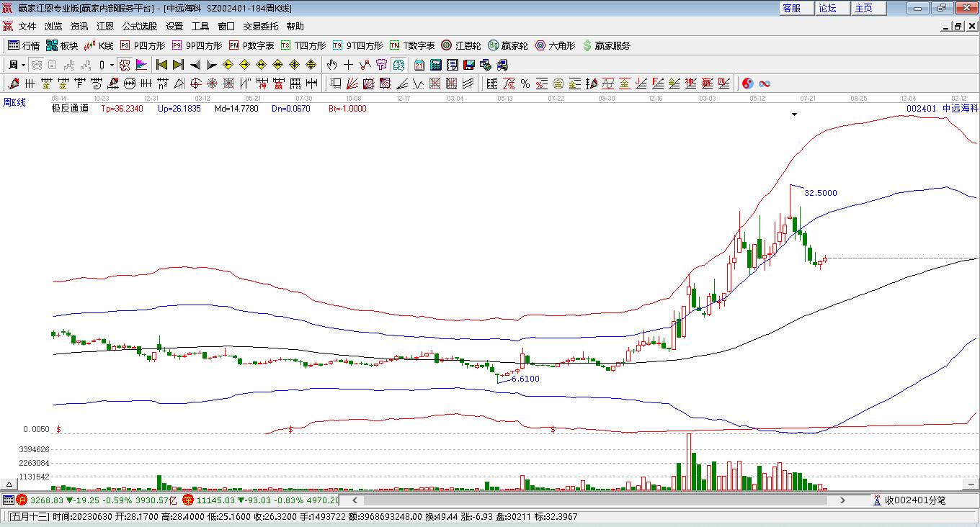Click the Shenzhen index 深 badge icon
Image resolution: width=980 pixels, height=527 pixels.
click(187, 500)
